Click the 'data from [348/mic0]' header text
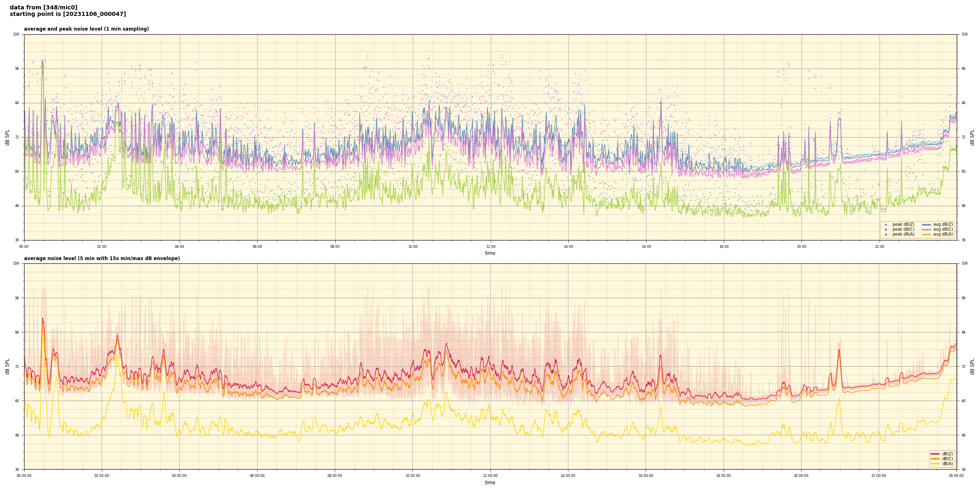980x490 pixels. pos(43,7)
